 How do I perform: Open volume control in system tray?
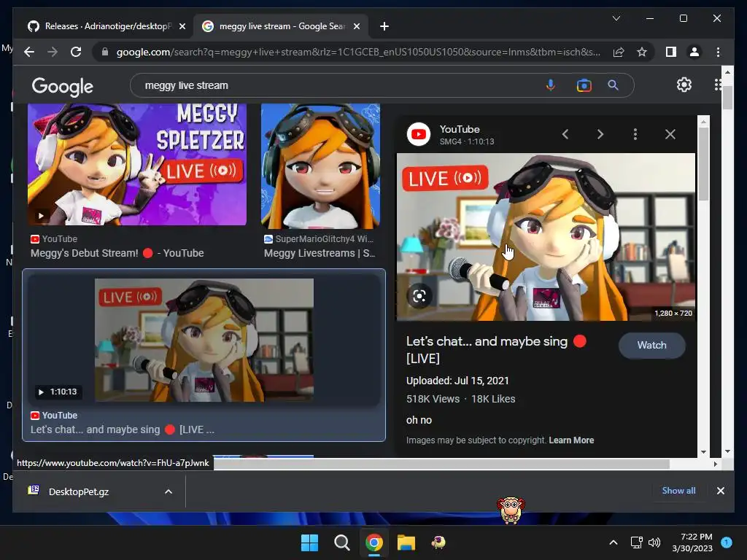point(654,542)
